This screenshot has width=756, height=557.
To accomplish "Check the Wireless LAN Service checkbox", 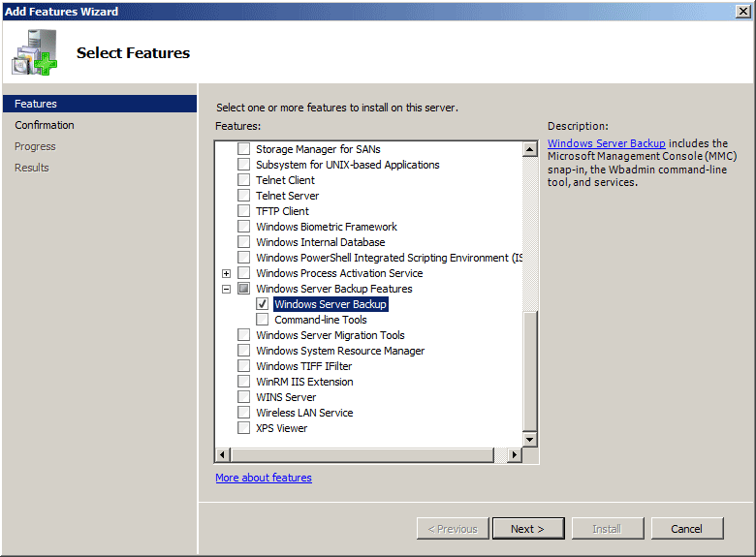I will click(244, 413).
